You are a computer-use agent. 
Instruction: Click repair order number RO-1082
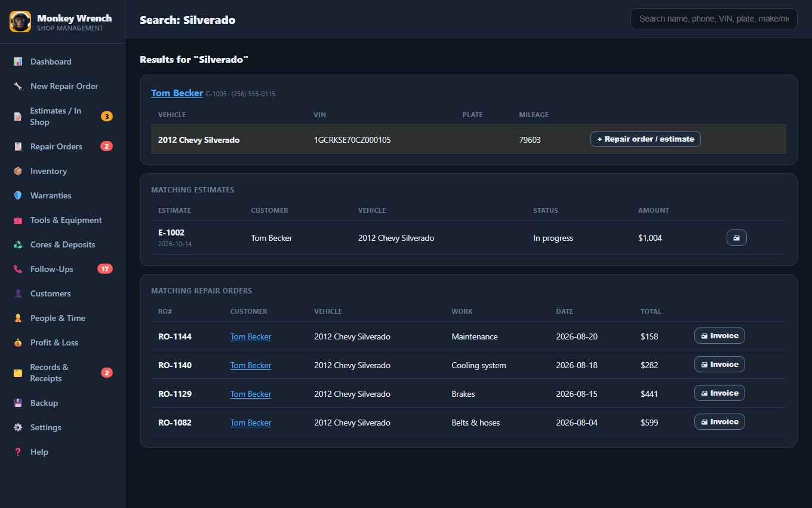(x=175, y=423)
